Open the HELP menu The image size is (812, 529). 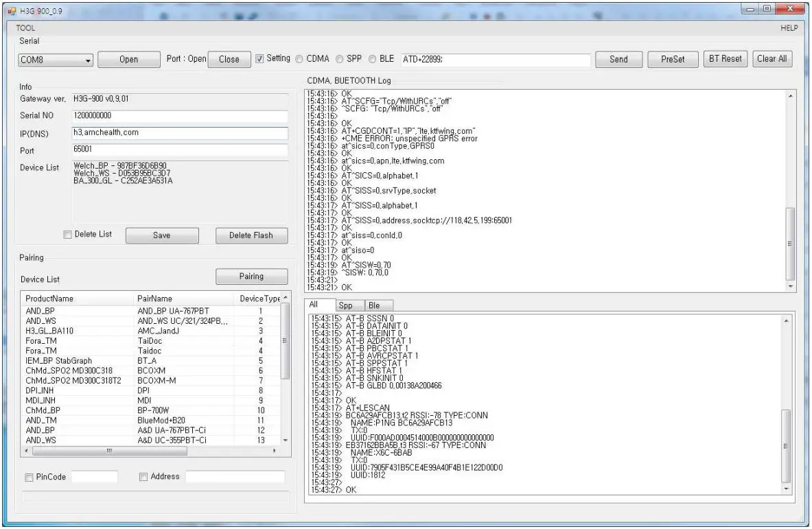pyautogui.click(x=787, y=28)
